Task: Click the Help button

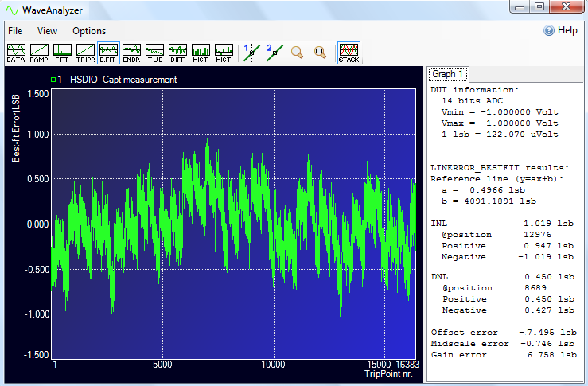Action: click(560, 30)
